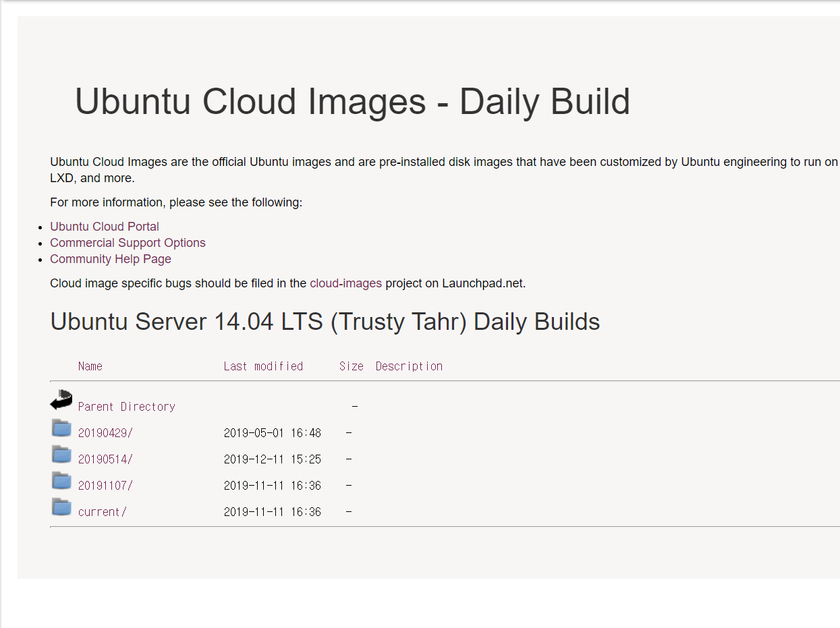Click the folder icon beside current/
Image resolution: width=840 pixels, height=628 pixels.
pyautogui.click(x=61, y=507)
